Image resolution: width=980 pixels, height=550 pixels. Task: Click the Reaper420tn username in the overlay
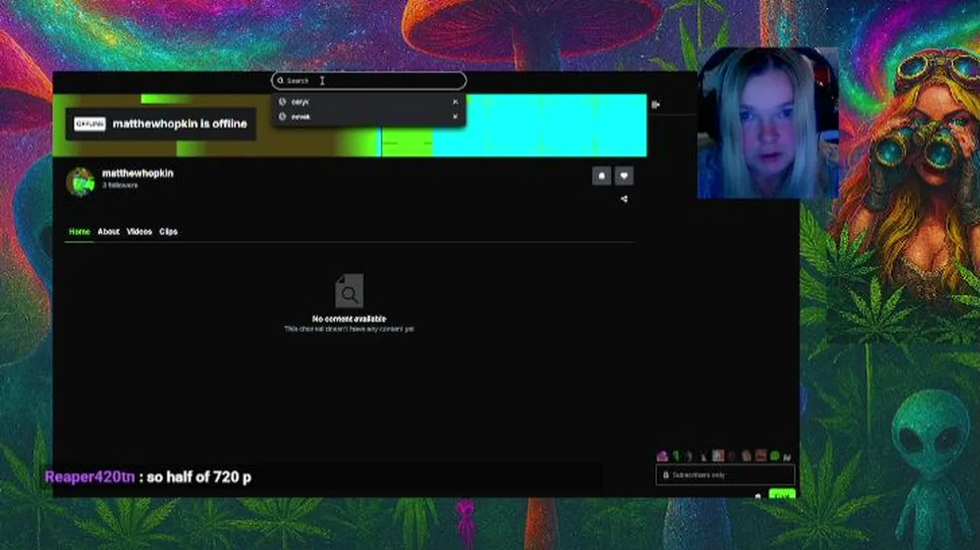point(90,477)
